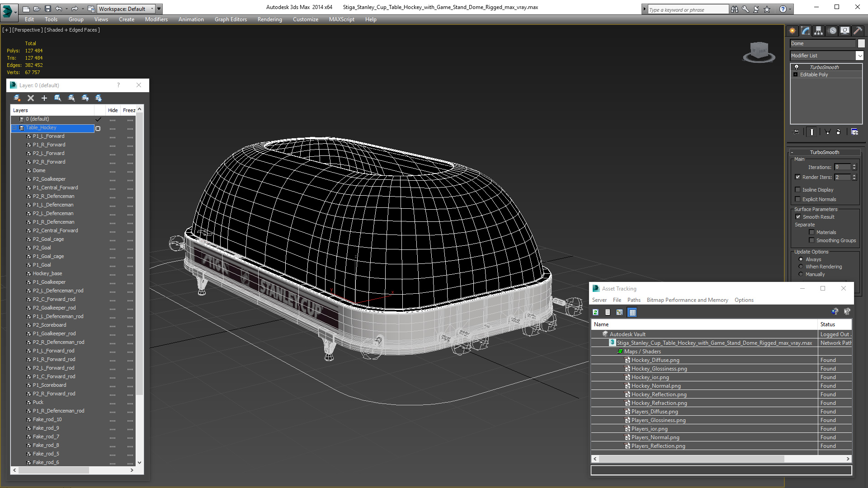Open Bitmap Performance and Memory menu
The height and width of the screenshot is (488, 868).
[687, 300]
